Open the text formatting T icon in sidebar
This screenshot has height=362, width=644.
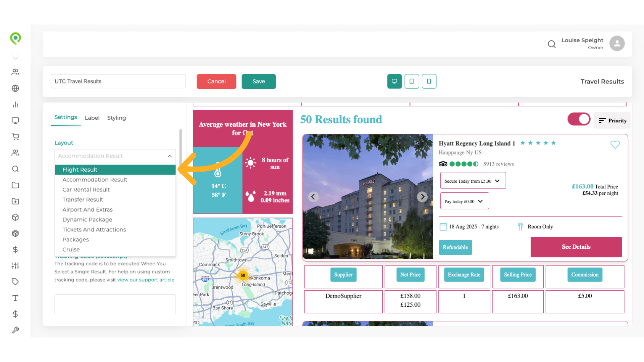coord(15,298)
